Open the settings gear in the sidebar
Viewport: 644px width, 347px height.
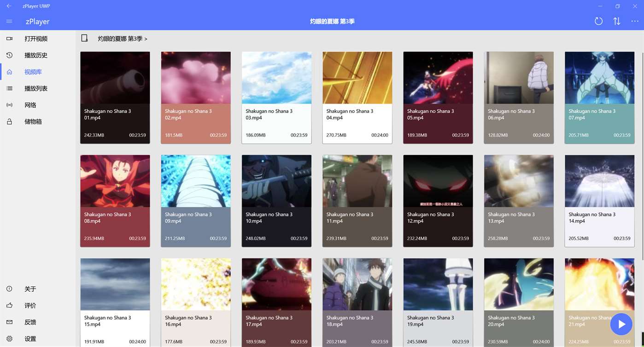[x=9, y=339]
